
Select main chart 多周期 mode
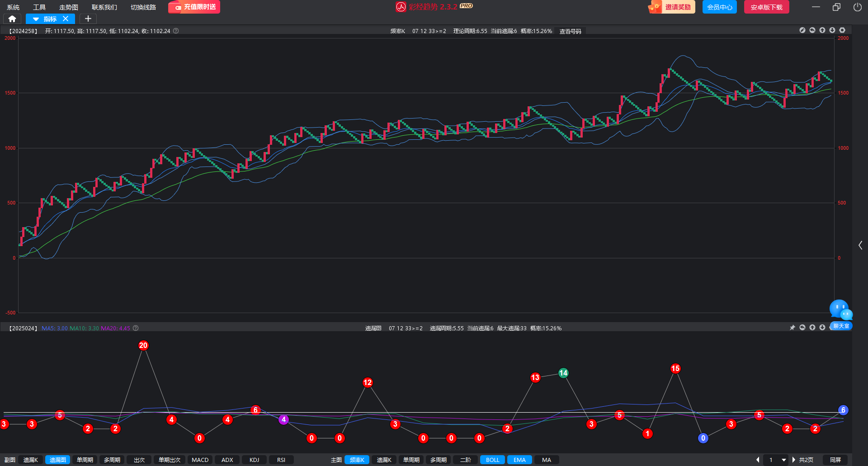click(x=439, y=460)
